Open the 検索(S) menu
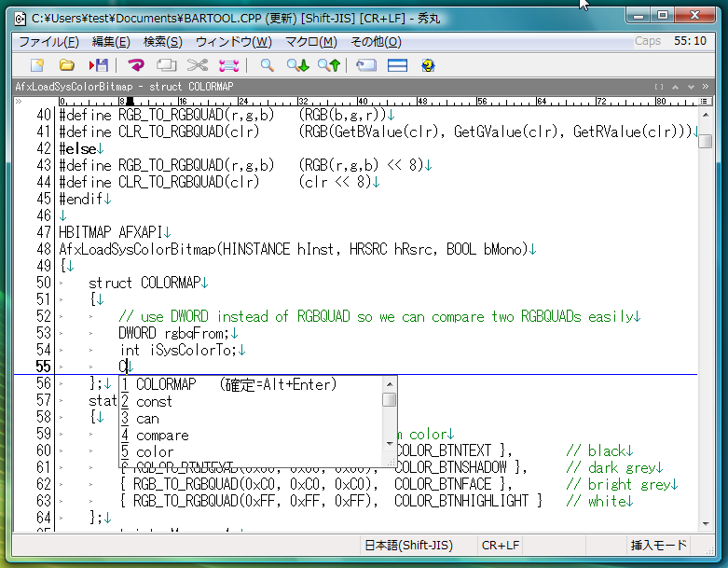Viewport: 728px width, 568px height. tap(163, 42)
